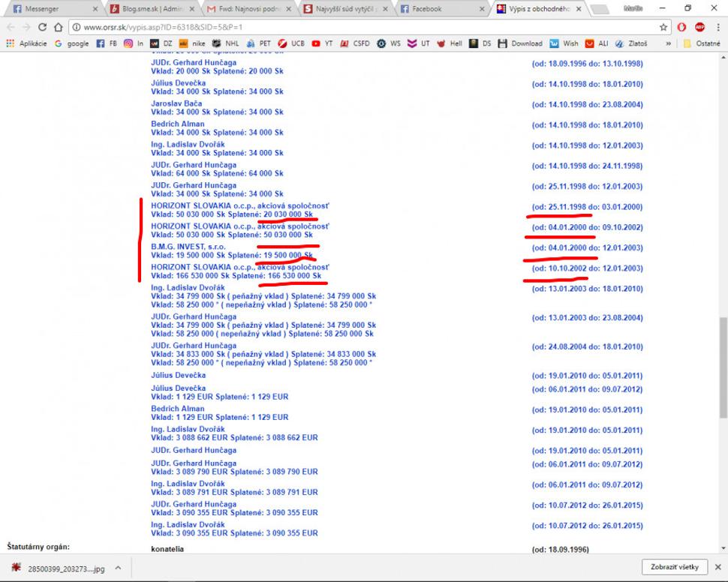
Task: Open the PET bookmark
Action: point(259,43)
